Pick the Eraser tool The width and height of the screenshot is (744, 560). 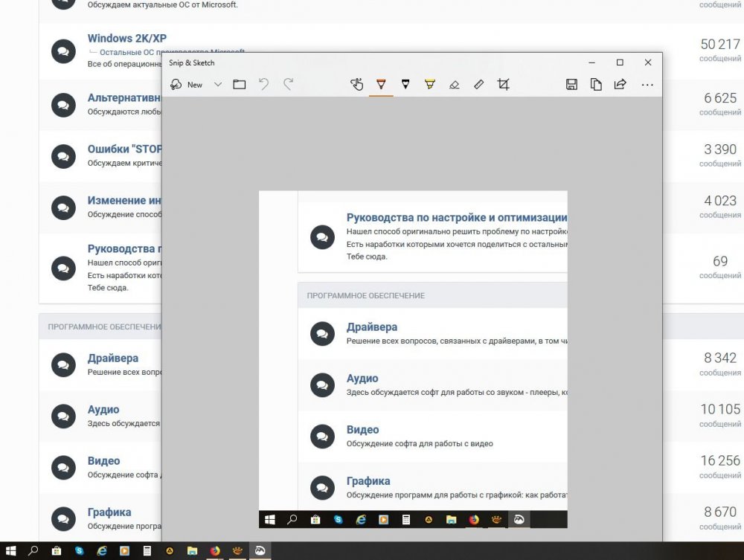point(455,85)
